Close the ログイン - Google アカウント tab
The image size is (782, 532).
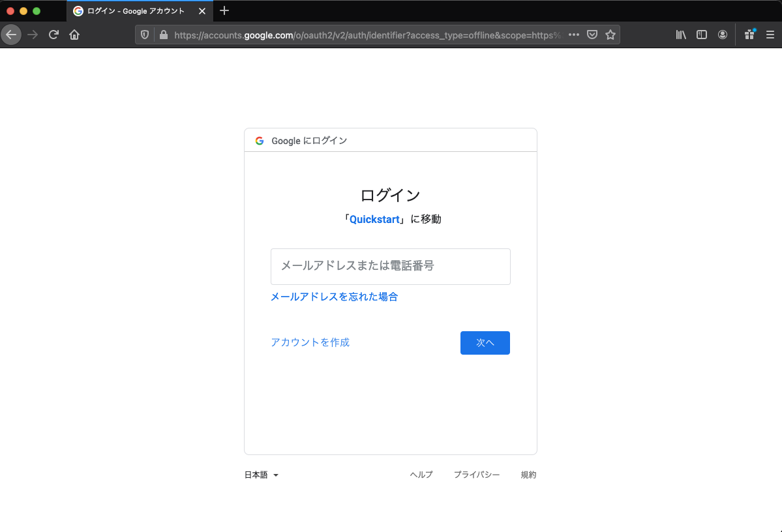click(202, 11)
